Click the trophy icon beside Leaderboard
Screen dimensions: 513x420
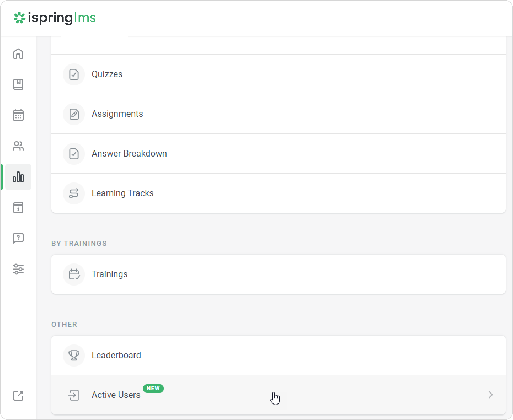tap(74, 355)
